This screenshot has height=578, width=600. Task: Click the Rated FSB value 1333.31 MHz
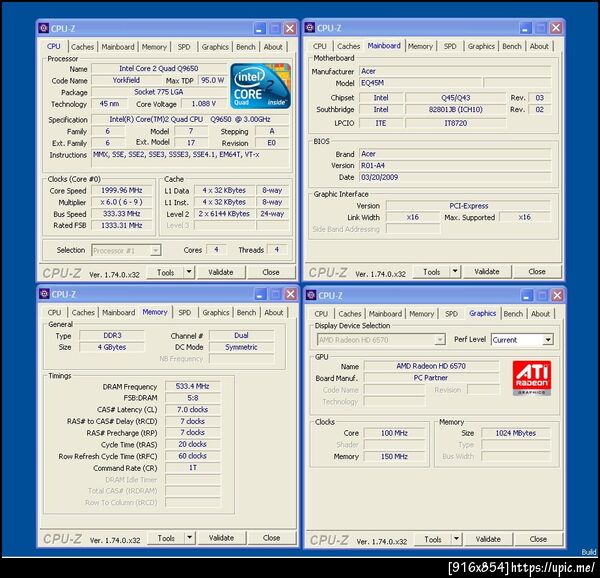122,225
